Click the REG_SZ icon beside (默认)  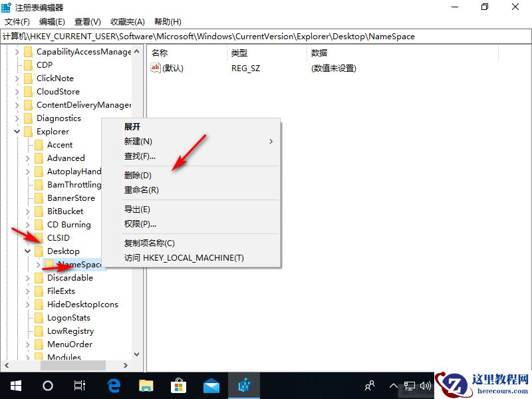(x=156, y=67)
